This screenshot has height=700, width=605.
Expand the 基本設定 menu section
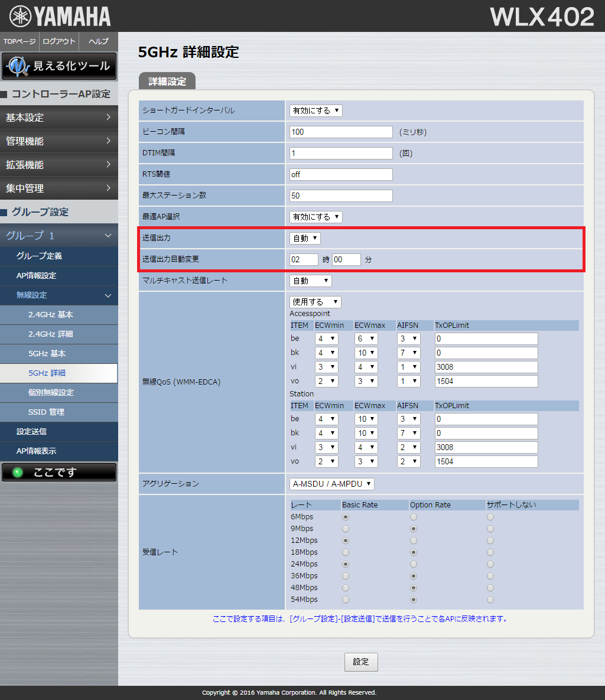(x=59, y=118)
